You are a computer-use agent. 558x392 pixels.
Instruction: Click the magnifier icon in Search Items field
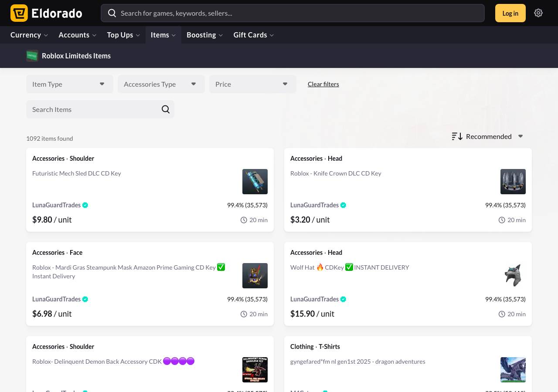[x=166, y=109]
